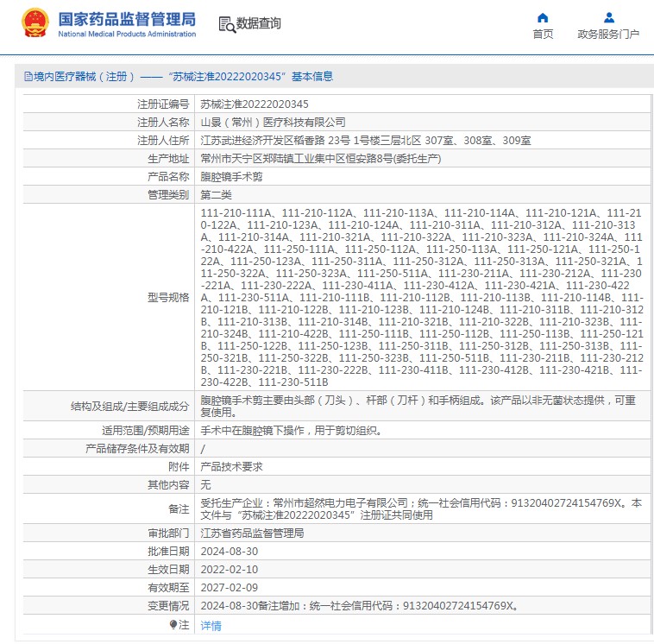Click inside the model numbers list

(422, 298)
